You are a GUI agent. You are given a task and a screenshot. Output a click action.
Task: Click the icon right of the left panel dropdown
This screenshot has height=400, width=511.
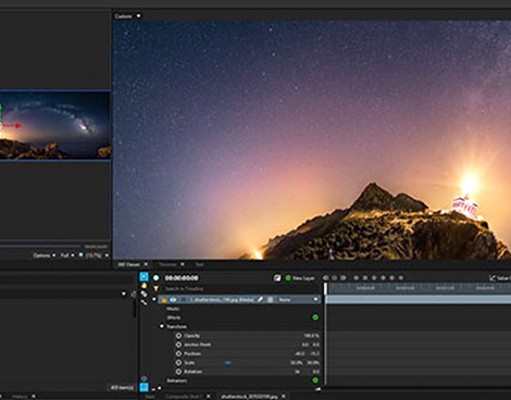133,294
